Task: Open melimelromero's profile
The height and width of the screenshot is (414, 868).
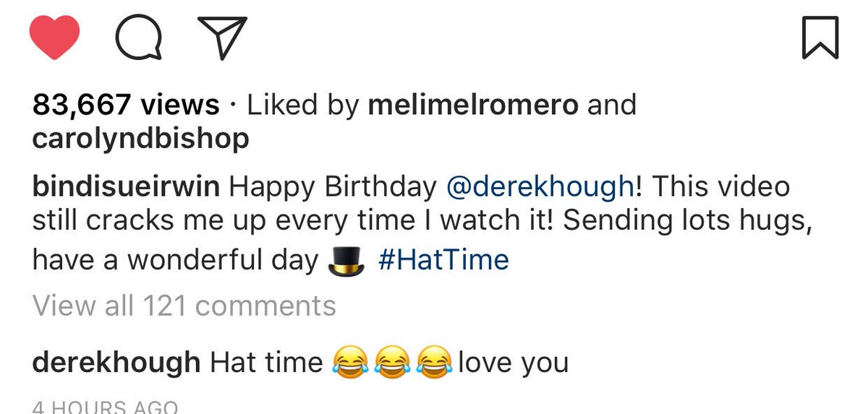Action: [x=474, y=105]
